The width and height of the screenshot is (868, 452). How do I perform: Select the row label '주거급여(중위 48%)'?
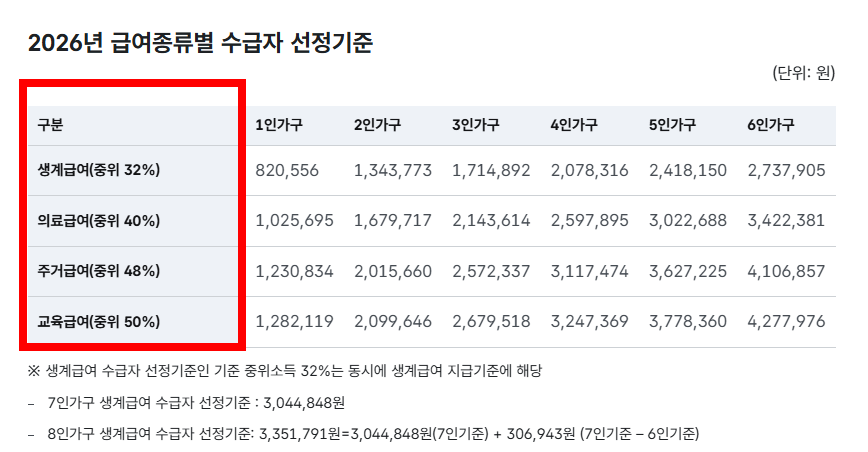[x=99, y=271]
